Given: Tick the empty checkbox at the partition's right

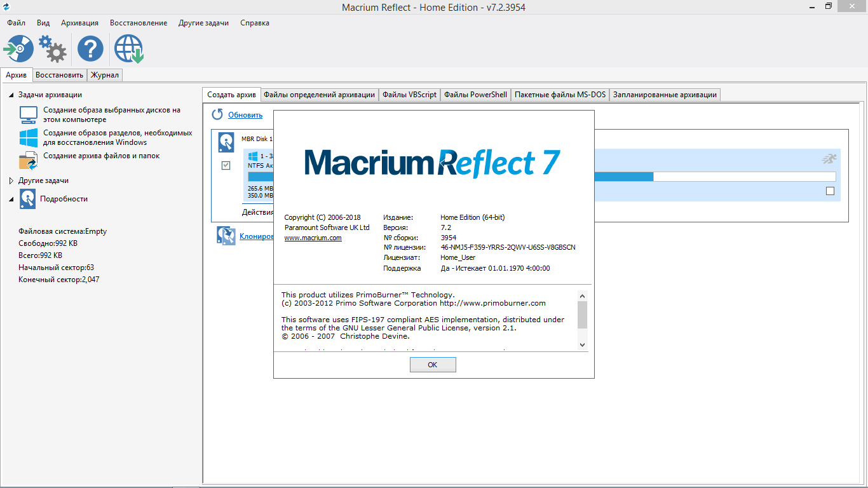Looking at the screenshot, I should (x=830, y=191).
